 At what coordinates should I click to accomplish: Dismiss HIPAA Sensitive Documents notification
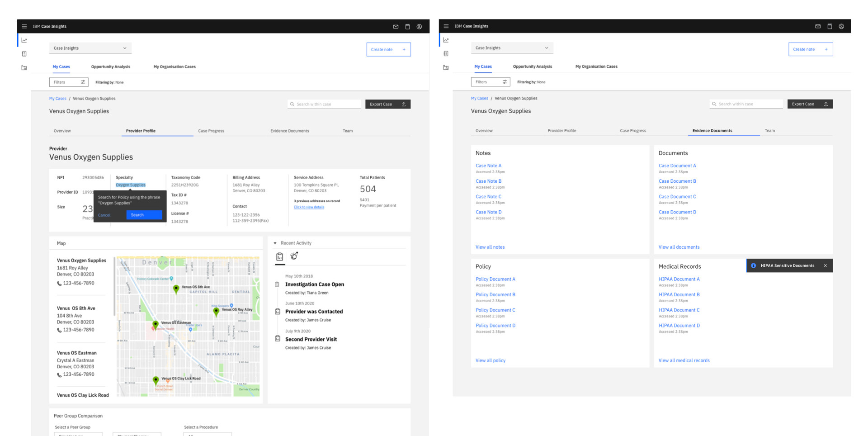click(x=826, y=266)
